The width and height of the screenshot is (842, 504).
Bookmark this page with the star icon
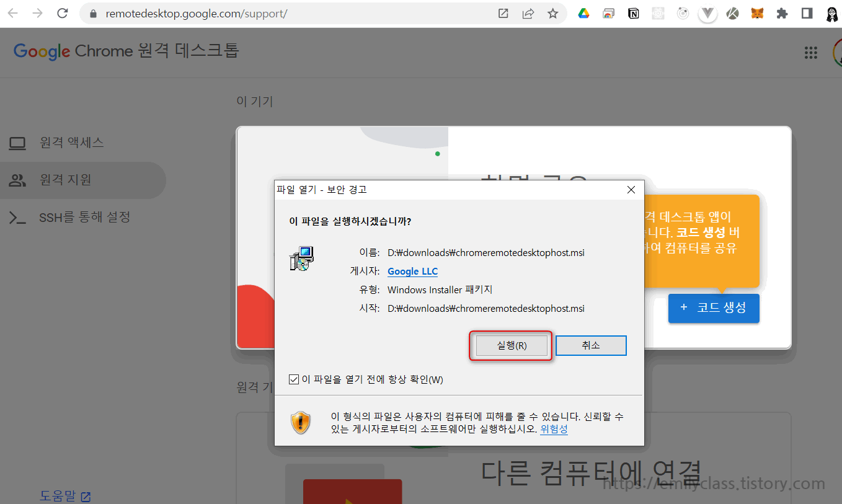(552, 14)
